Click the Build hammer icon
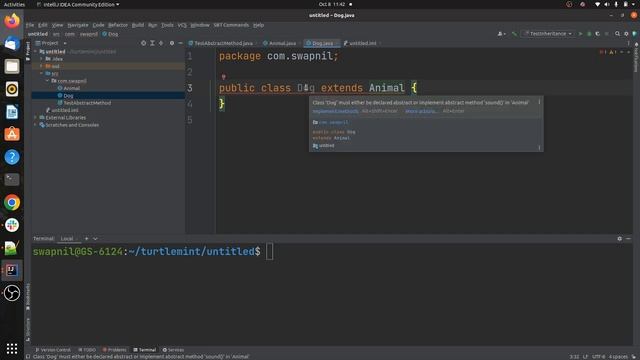640x360 pixels. click(x=514, y=33)
